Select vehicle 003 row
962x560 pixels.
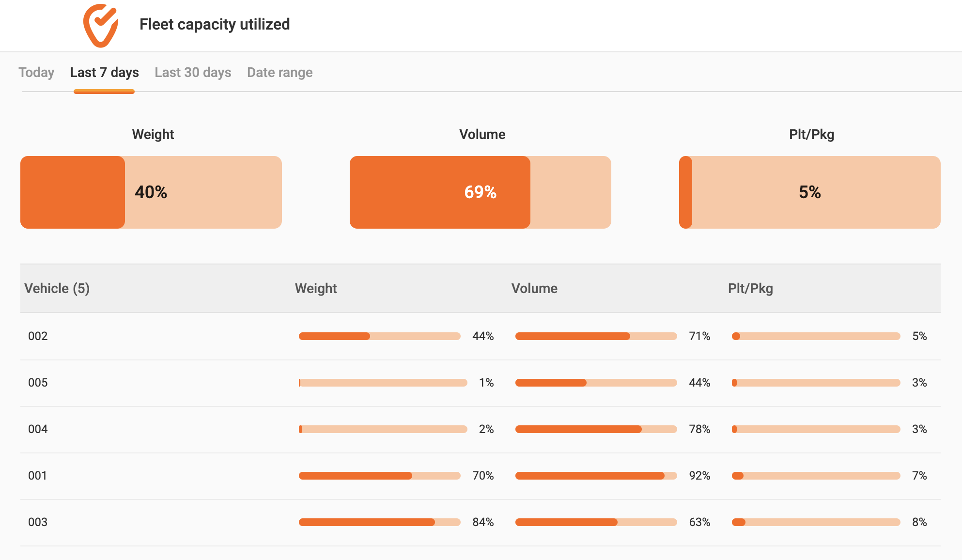(x=481, y=522)
